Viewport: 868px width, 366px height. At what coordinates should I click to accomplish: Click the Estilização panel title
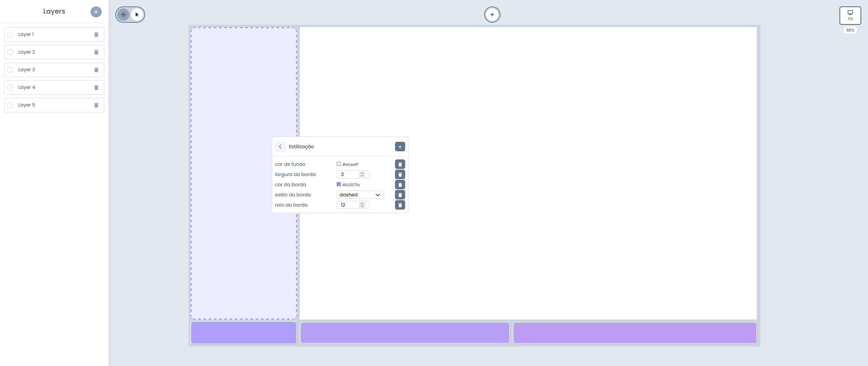point(301,147)
